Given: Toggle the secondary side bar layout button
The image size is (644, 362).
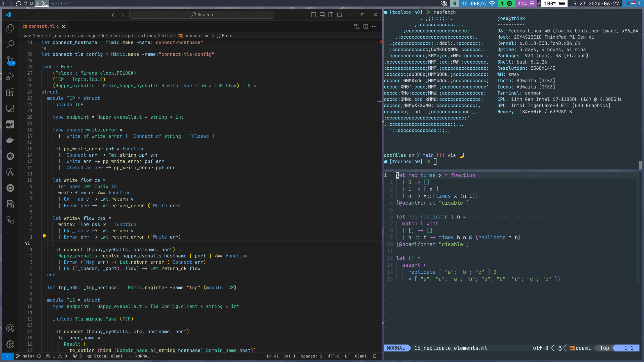Looking at the screenshot, I should coord(331,15).
